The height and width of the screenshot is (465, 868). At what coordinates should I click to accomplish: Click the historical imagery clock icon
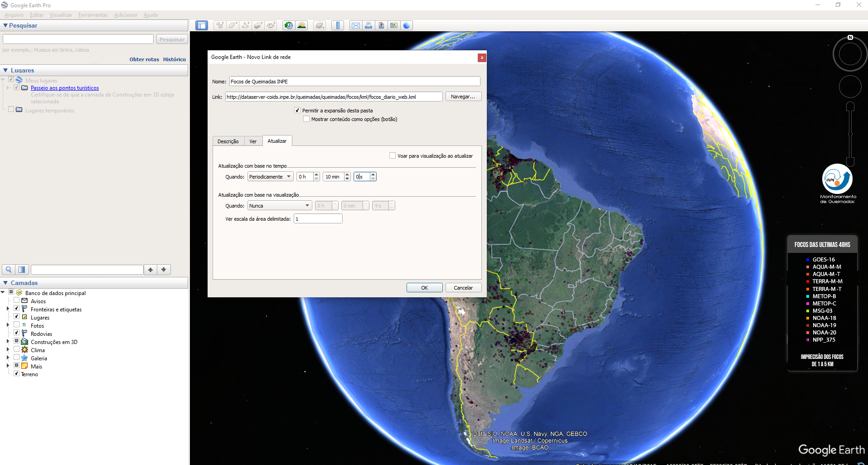pos(288,25)
